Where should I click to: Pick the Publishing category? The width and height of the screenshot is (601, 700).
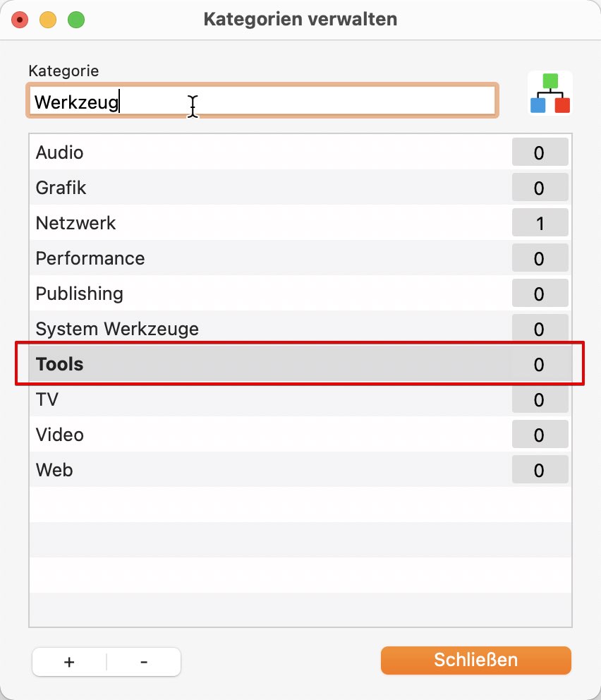pyautogui.click(x=300, y=294)
